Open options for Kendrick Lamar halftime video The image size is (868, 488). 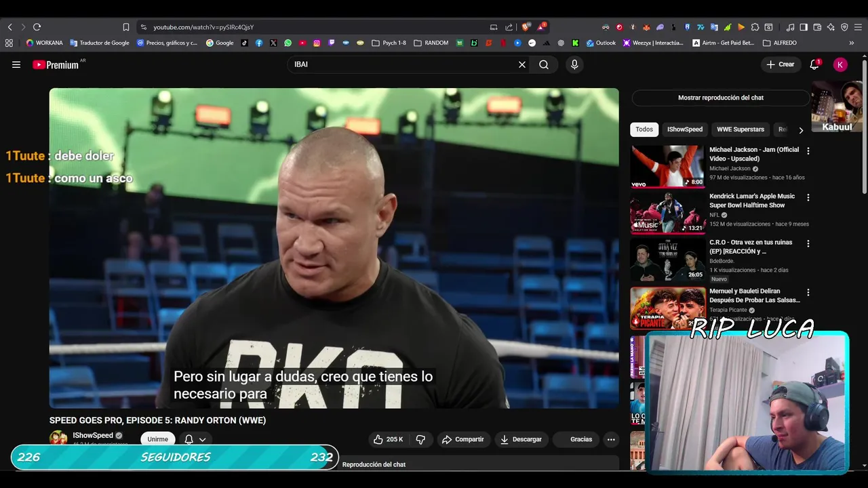[808, 197]
